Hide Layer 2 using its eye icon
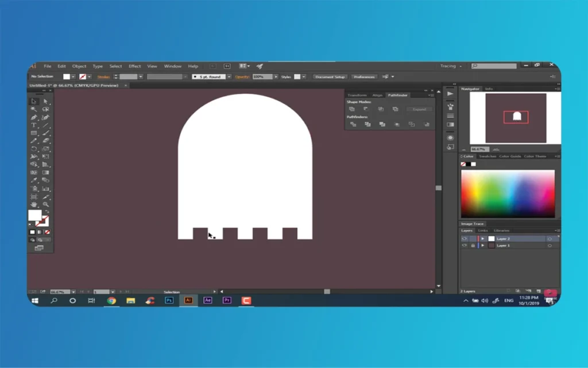Viewport: 588px width, 368px height. (465, 239)
